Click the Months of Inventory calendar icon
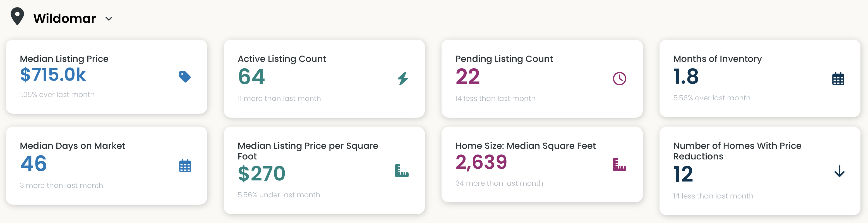The width and height of the screenshot is (868, 223). [838, 79]
